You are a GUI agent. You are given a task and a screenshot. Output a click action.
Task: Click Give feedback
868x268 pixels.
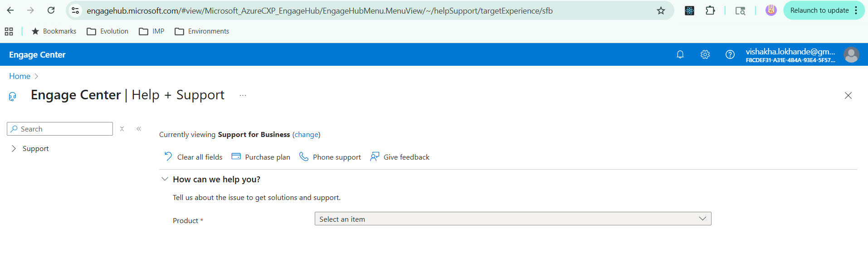coord(400,157)
